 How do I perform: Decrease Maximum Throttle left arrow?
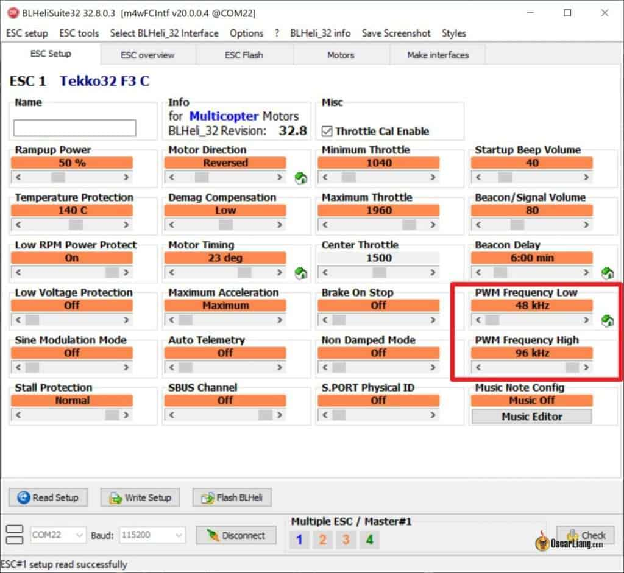click(325, 225)
